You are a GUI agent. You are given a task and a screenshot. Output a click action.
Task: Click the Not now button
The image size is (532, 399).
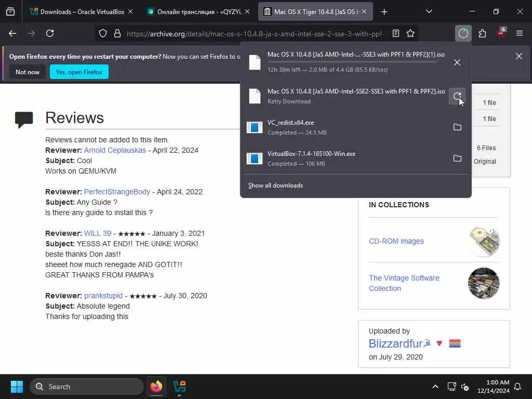pyautogui.click(x=28, y=72)
